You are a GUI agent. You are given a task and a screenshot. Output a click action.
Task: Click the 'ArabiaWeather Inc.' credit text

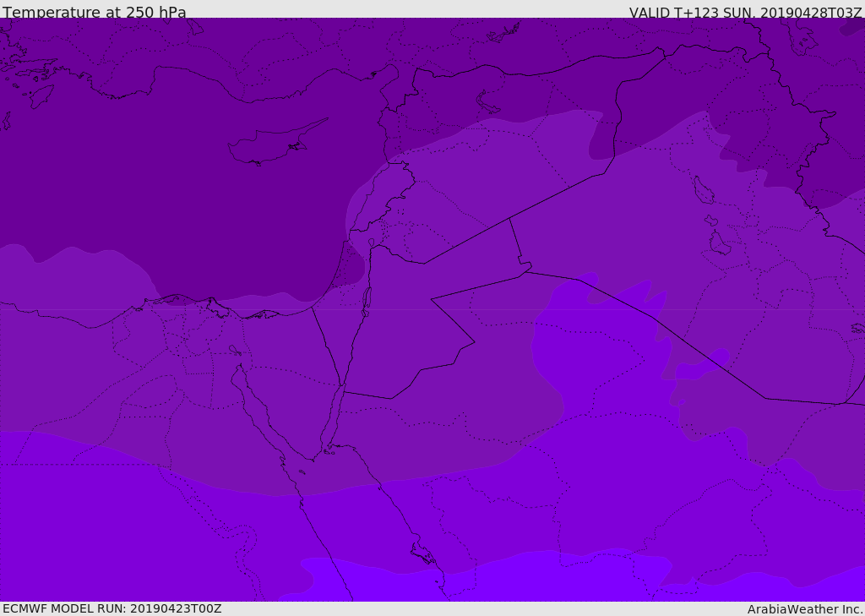coord(804,609)
